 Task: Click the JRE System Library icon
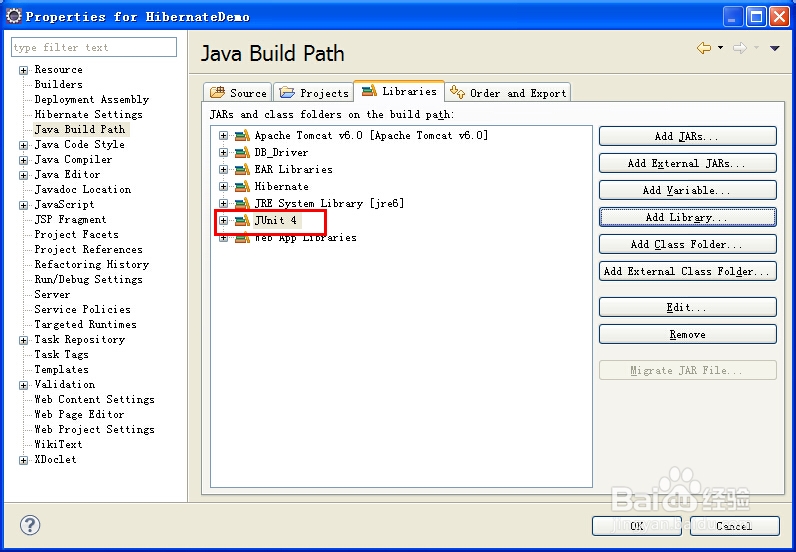(x=242, y=203)
